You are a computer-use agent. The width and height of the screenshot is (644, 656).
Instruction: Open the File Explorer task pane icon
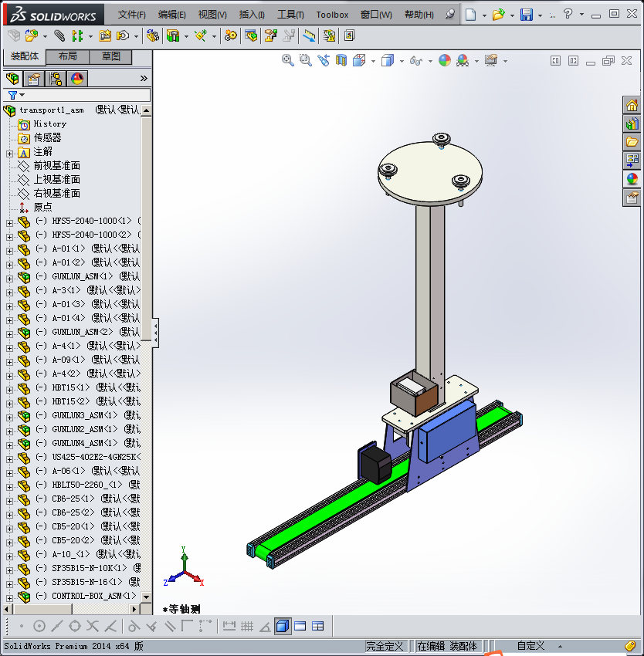[632, 142]
